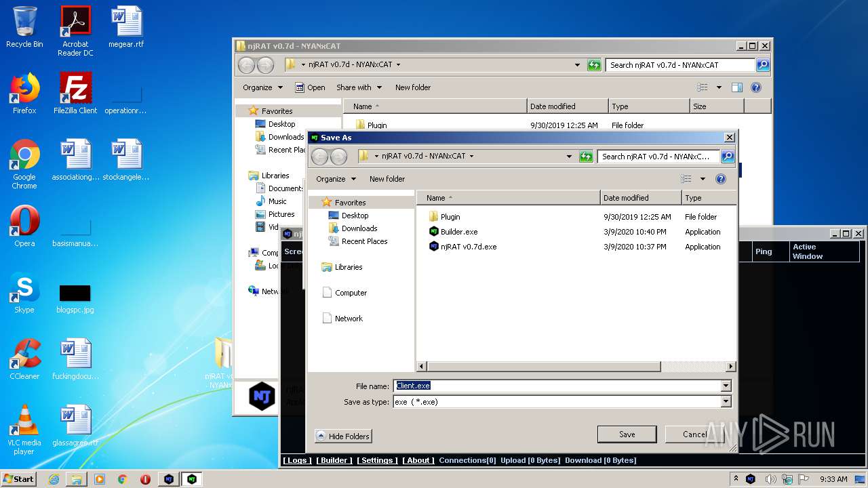The image size is (868, 488).
Task: Open Windows Start menu
Action: pos(19,479)
